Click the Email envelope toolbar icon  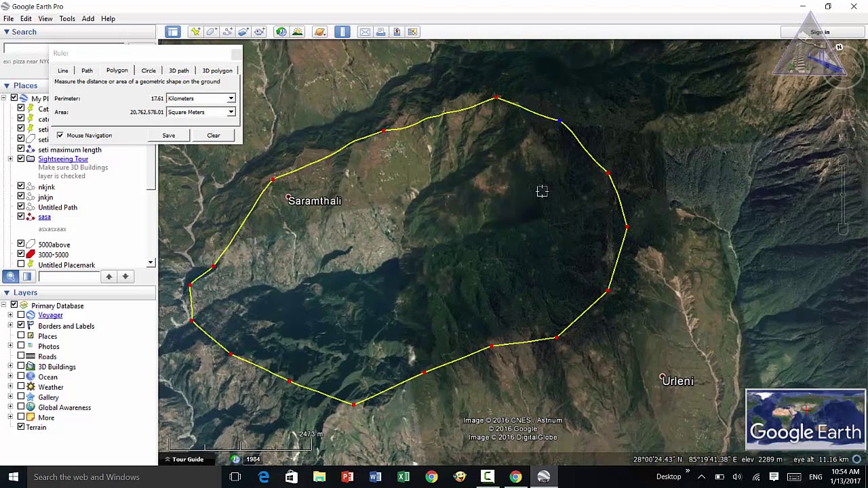[365, 32]
